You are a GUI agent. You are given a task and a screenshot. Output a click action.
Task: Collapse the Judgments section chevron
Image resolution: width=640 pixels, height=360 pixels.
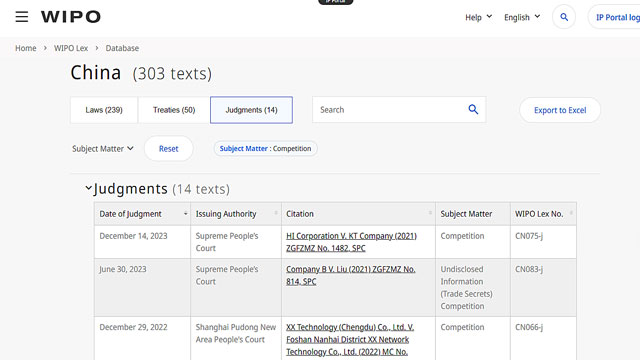pos(89,188)
